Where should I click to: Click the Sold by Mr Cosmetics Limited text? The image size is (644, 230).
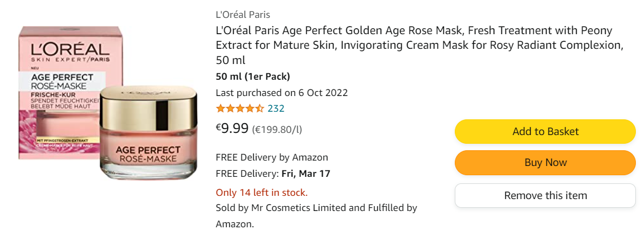click(316, 208)
